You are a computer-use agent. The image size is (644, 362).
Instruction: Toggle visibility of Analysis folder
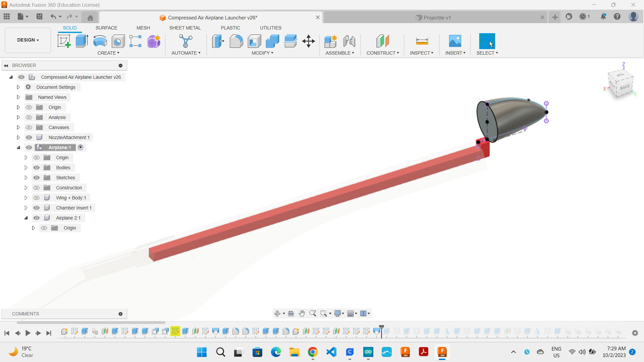tap(29, 117)
